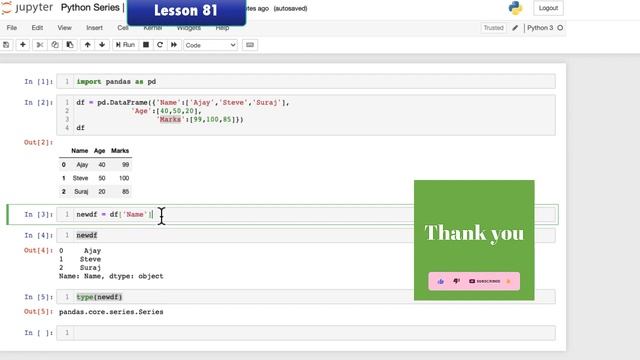Click into the DataFrame definition cell
The width and height of the screenshot is (640, 360).
[306, 115]
